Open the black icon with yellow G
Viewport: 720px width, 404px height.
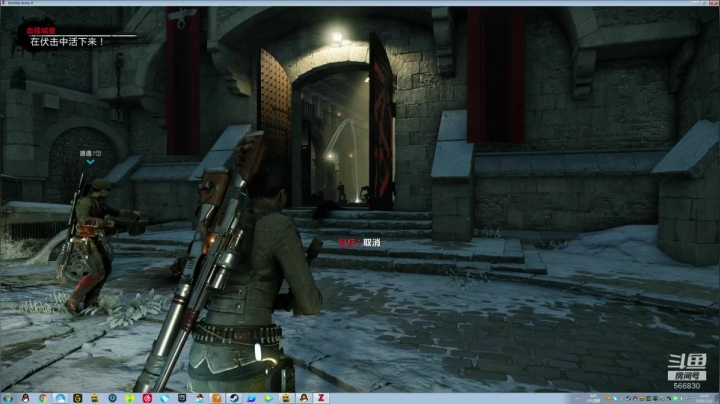78,398
